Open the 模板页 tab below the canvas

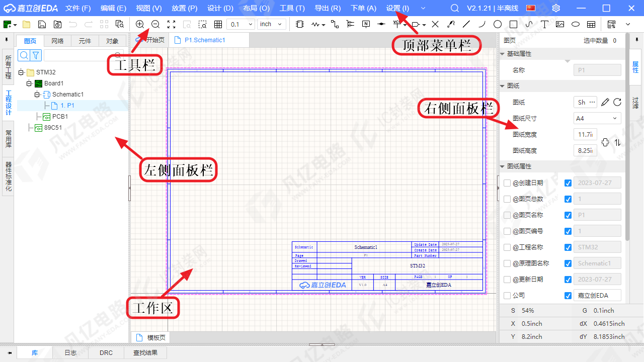coord(150,337)
